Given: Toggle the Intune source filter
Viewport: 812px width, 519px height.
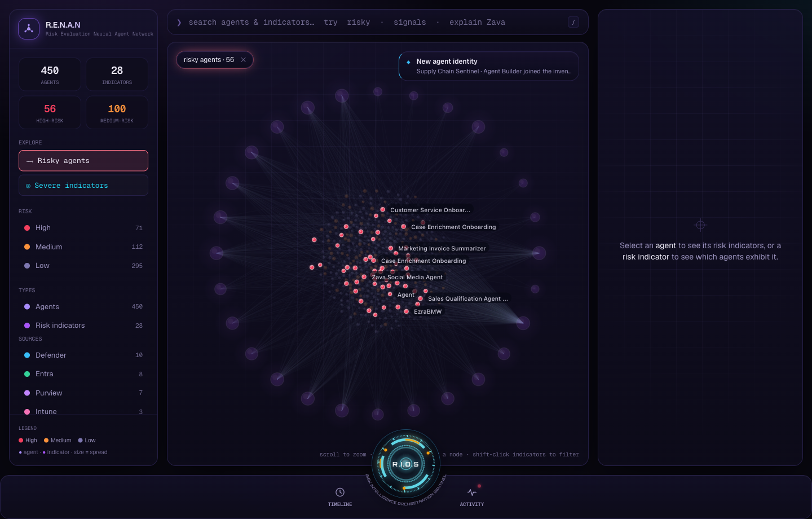Looking at the screenshot, I should pos(83,412).
